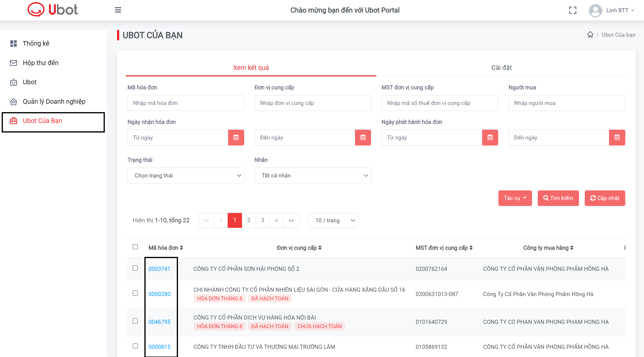Expand the Tác vụ actions dropdown
The height and width of the screenshot is (357, 644).
[x=515, y=198]
